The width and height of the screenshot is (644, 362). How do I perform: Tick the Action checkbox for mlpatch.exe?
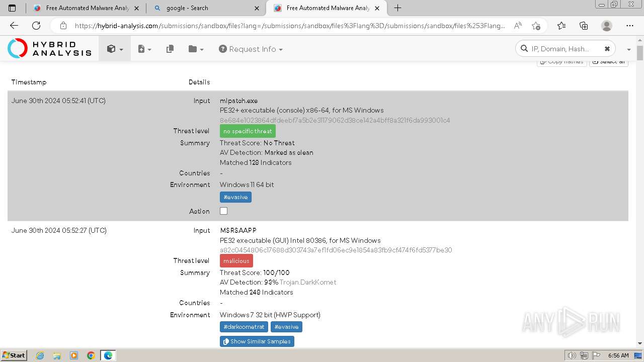pos(223,211)
